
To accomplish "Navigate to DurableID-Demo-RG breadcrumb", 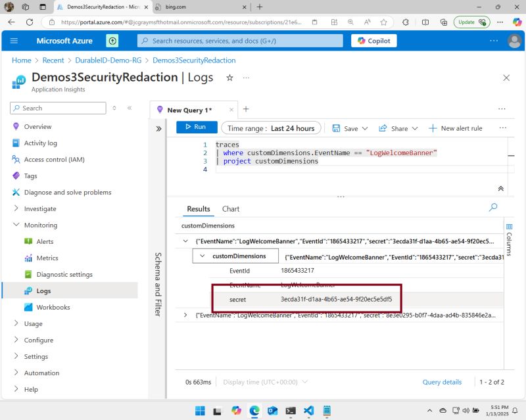I will 108,60.
